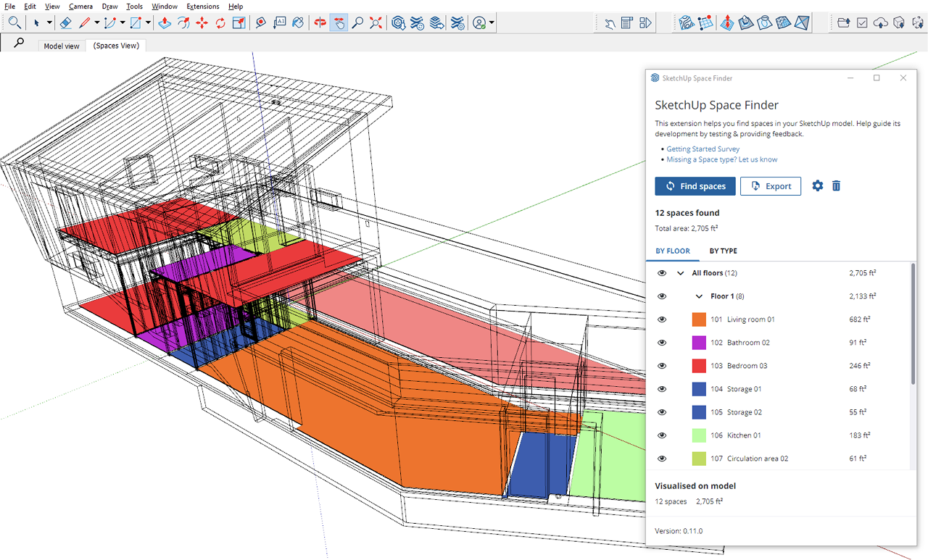Hide the Kitchen 01 space
928x560 pixels.
pyautogui.click(x=661, y=435)
